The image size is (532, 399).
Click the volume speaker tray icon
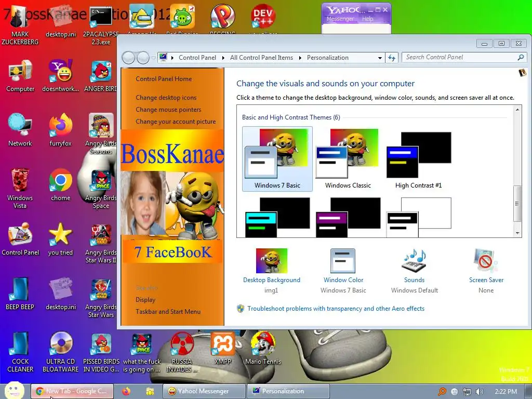click(x=480, y=392)
